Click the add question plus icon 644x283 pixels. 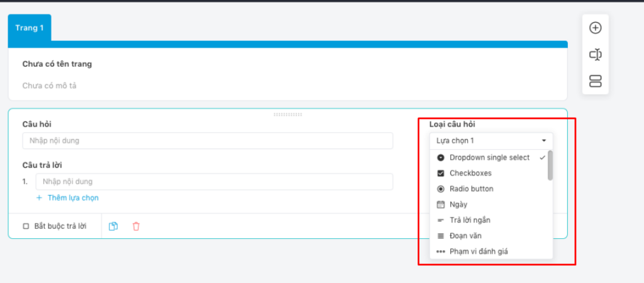[x=595, y=28]
